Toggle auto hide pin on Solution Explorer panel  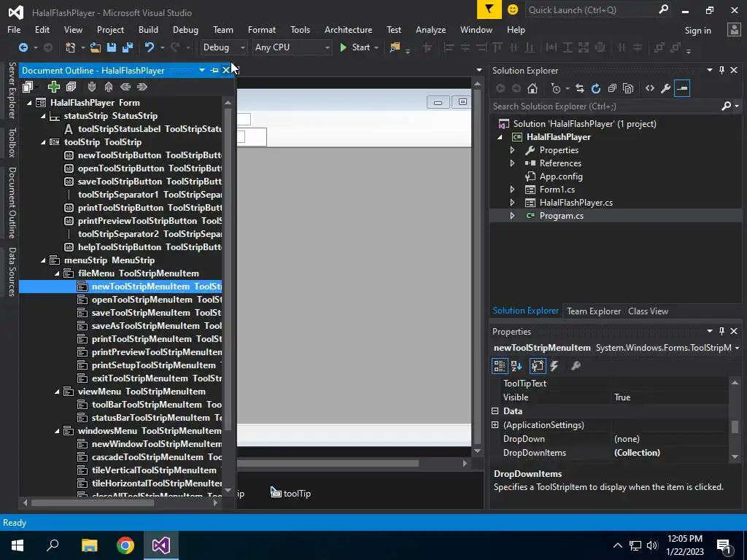click(721, 71)
